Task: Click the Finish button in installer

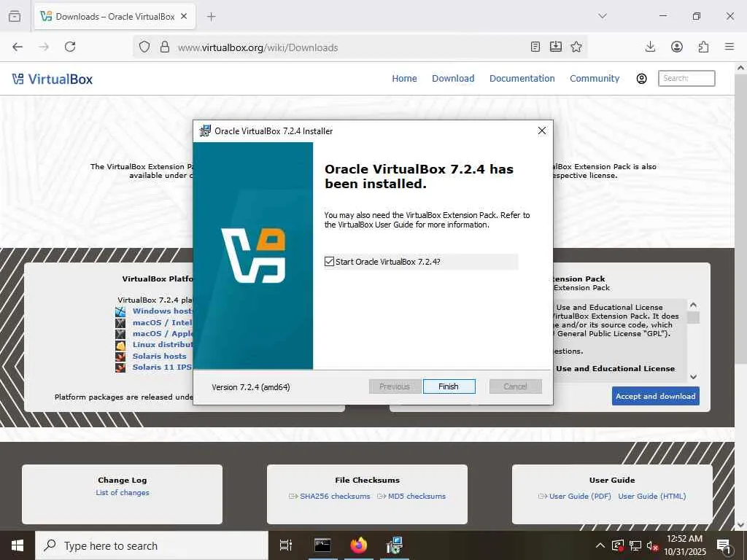Action: (449, 386)
